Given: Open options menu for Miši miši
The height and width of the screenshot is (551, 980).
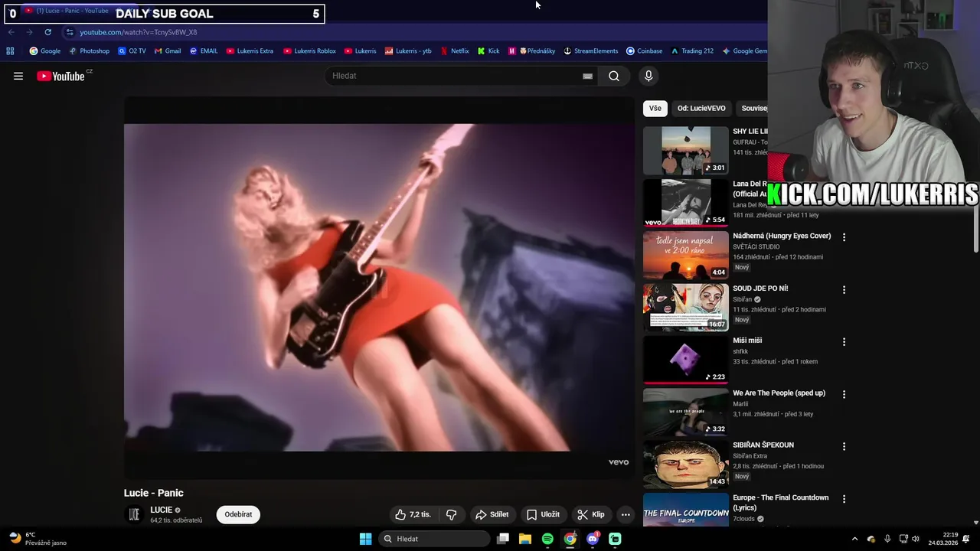Looking at the screenshot, I should 844,342.
